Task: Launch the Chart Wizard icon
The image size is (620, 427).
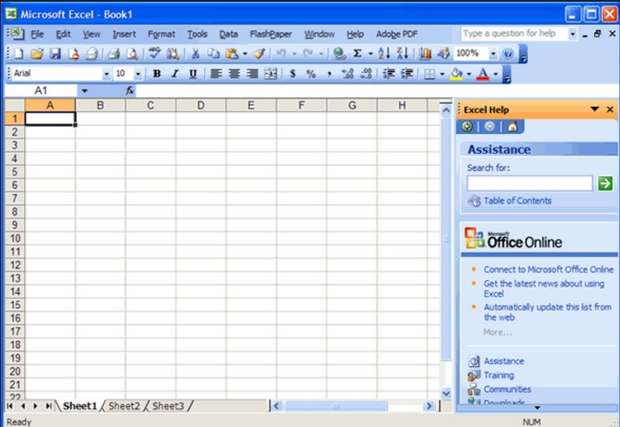Action: click(x=425, y=53)
